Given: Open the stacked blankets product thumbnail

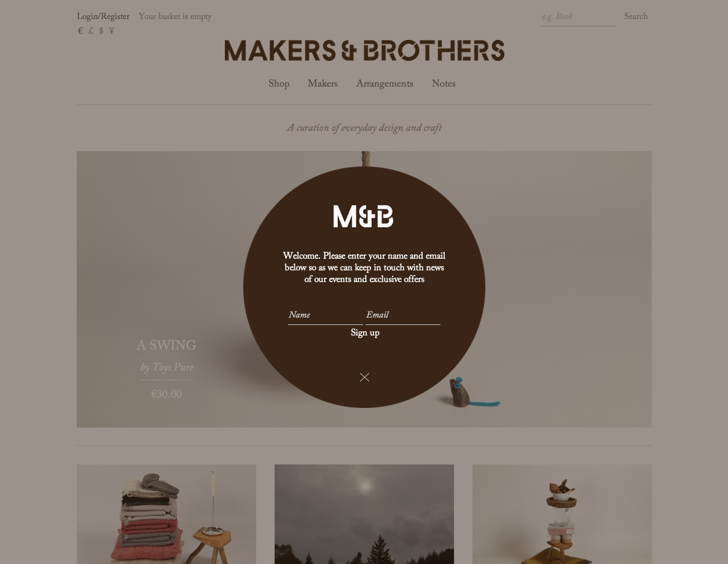Looking at the screenshot, I should pyautogui.click(x=166, y=514).
